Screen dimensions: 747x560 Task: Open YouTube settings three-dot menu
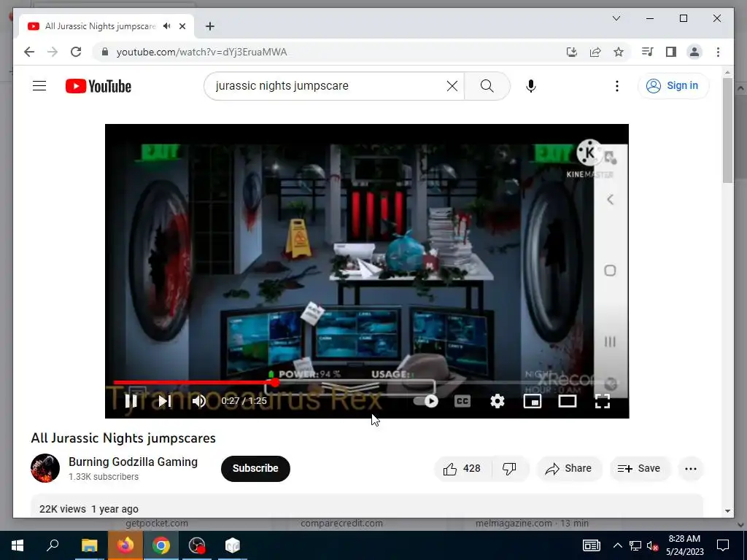(617, 86)
